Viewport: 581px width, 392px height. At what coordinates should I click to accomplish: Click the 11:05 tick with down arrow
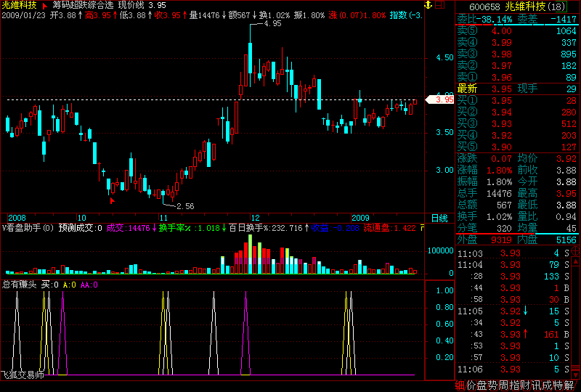click(x=513, y=311)
